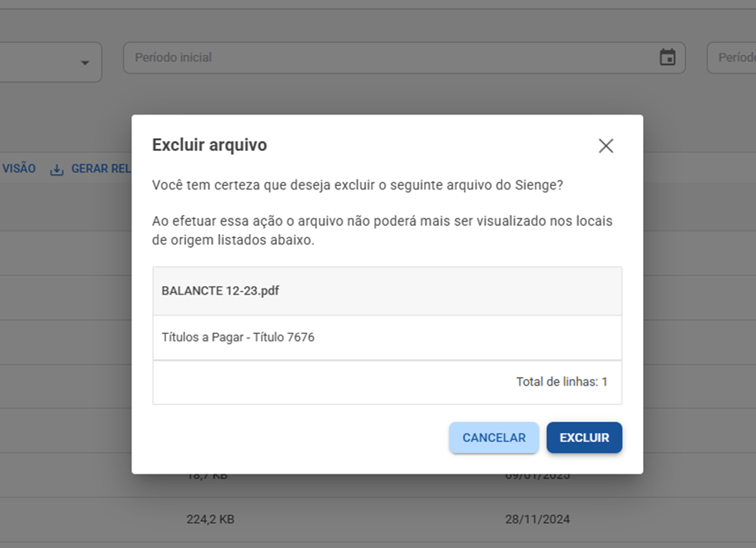The width and height of the screenshot is (756, 548).
Task: Close the Excluir arquivo dialog with X
Action: 606,146
